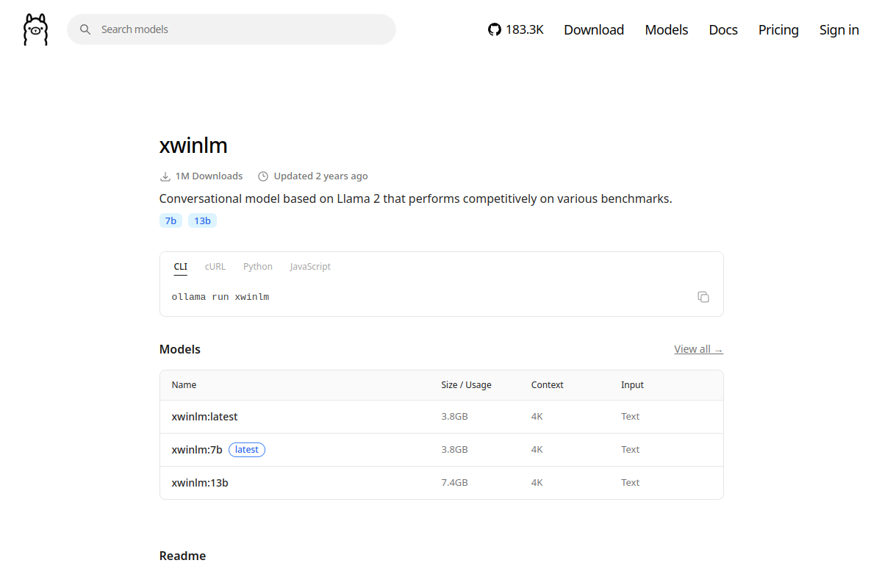Open xwinlm:latest model row

442,417
